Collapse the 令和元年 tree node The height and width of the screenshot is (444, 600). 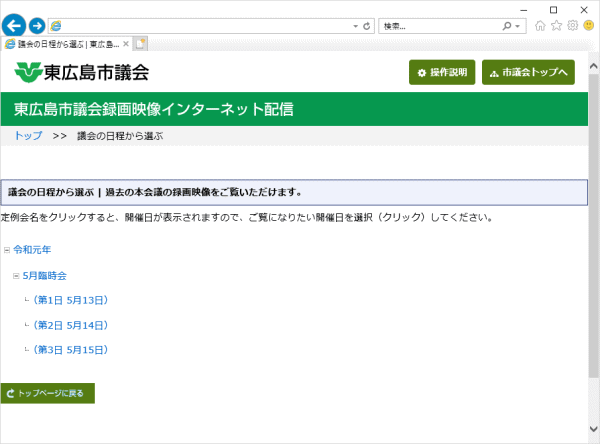[7, 250]
